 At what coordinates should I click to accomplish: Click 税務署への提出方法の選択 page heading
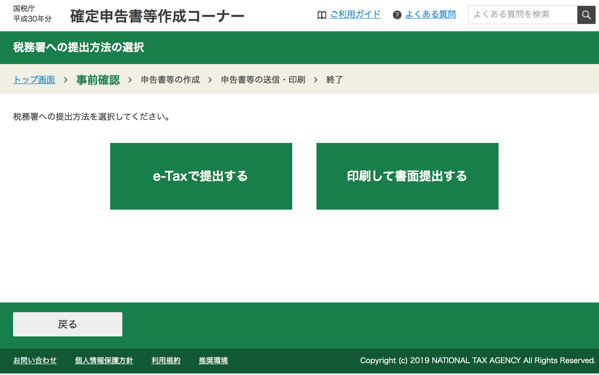(78, 47)
